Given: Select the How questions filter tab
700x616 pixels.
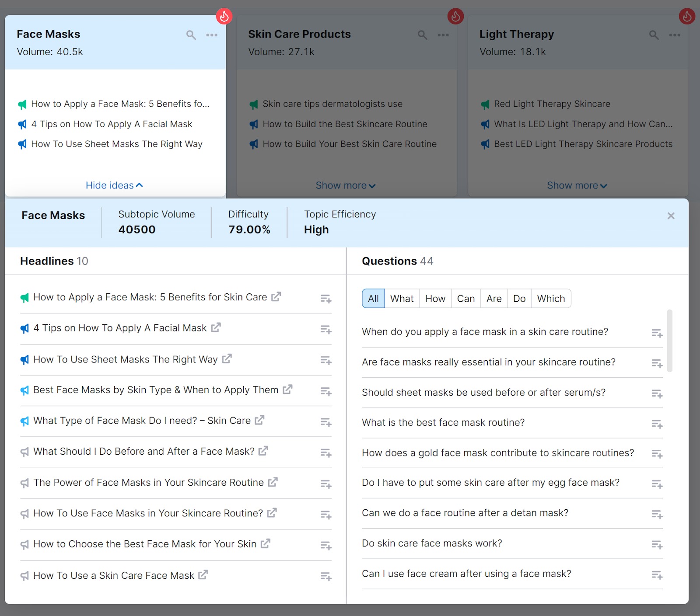Looking at the screenshot, I should click(x=435, y=298).
